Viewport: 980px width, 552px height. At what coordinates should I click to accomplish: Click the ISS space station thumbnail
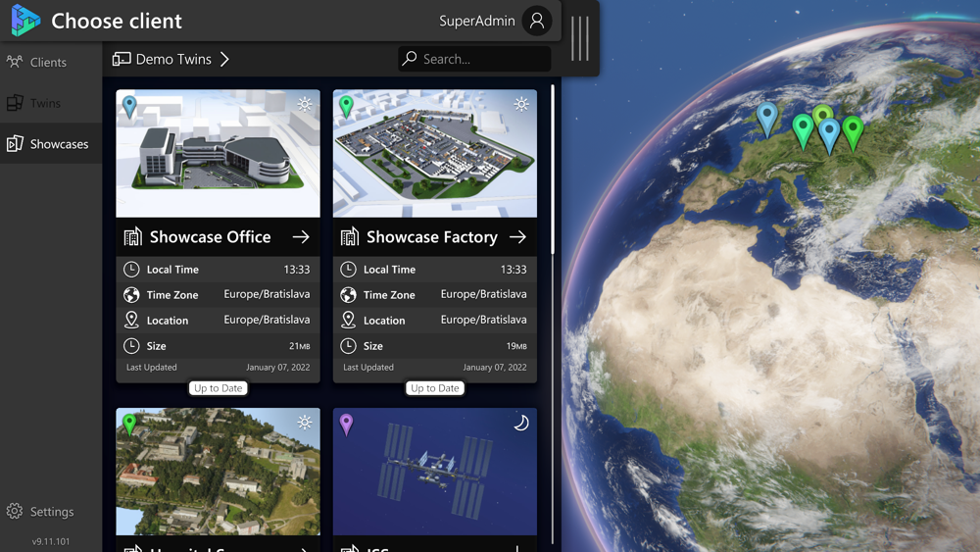tap(435, 472)
